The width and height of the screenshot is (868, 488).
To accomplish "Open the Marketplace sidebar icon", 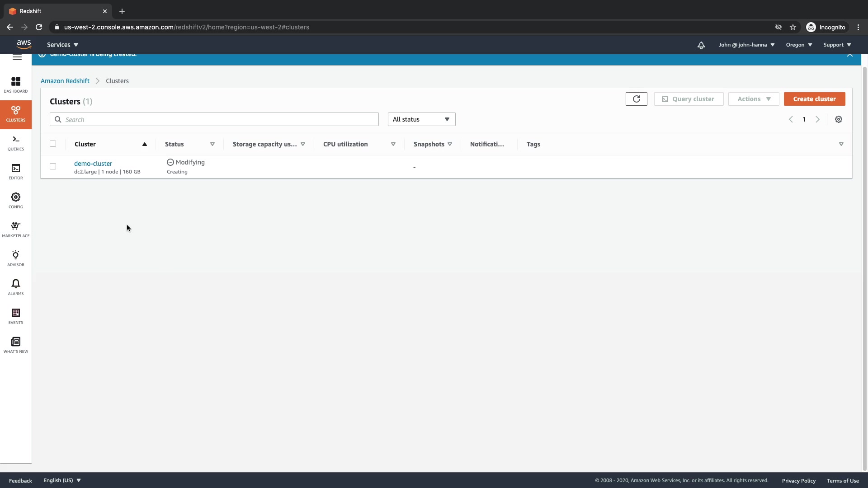I will 16,229.
